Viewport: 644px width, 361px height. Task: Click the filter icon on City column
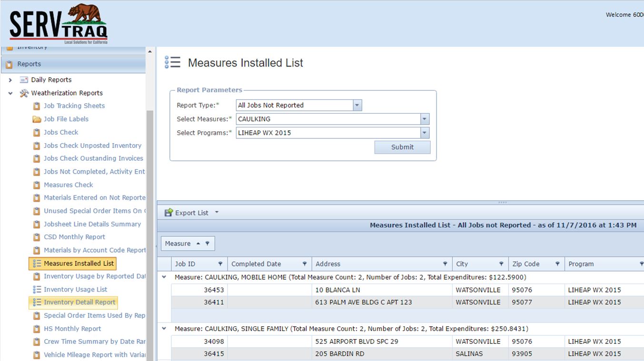tap(500, 263)
